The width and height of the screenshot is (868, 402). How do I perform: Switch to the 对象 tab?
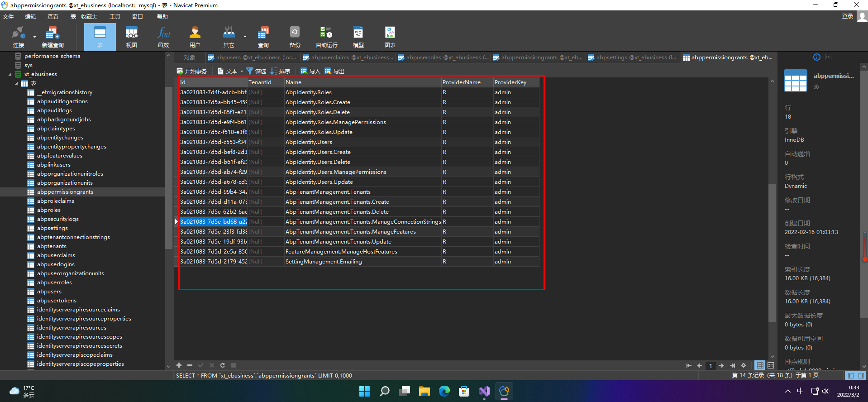(x=190, y=57)
